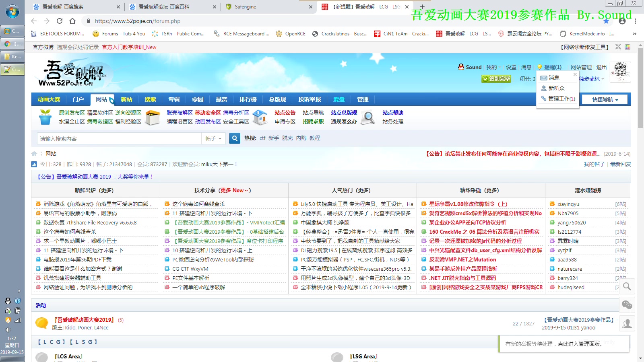This screenshot has width=644, height=362.
Task: Click the home breadcrumb icon above forum stats
Action: tap(34, 153)
